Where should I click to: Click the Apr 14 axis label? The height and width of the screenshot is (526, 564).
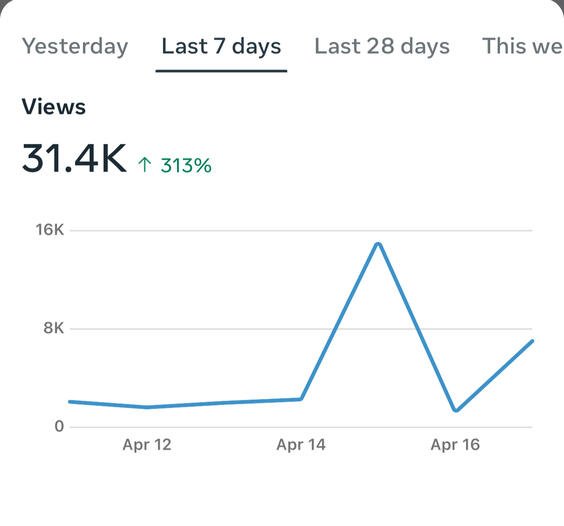tap(301, 445)
